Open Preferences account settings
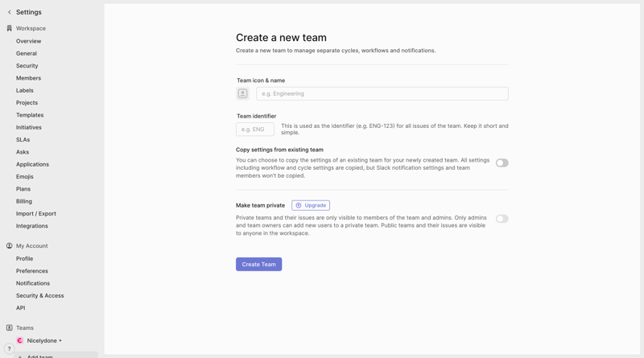The height and width of the screenshot is (358, 644). click(32, 271)
